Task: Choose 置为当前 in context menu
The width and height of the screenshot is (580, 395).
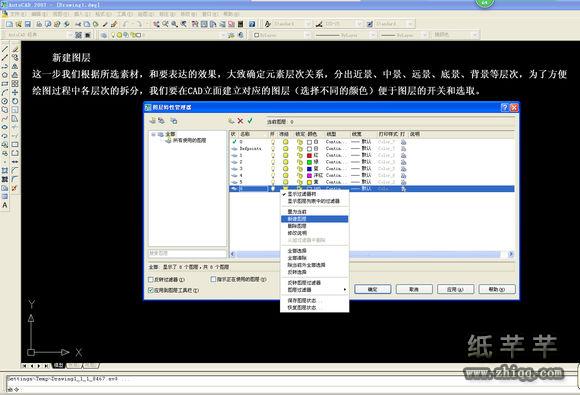Action: (x=314, y=212)
